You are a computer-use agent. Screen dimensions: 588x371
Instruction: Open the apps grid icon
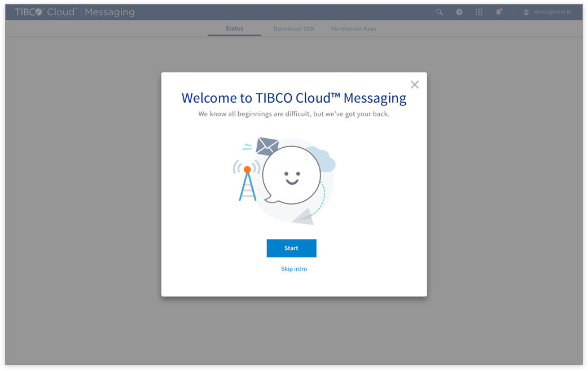pos(479,12)
